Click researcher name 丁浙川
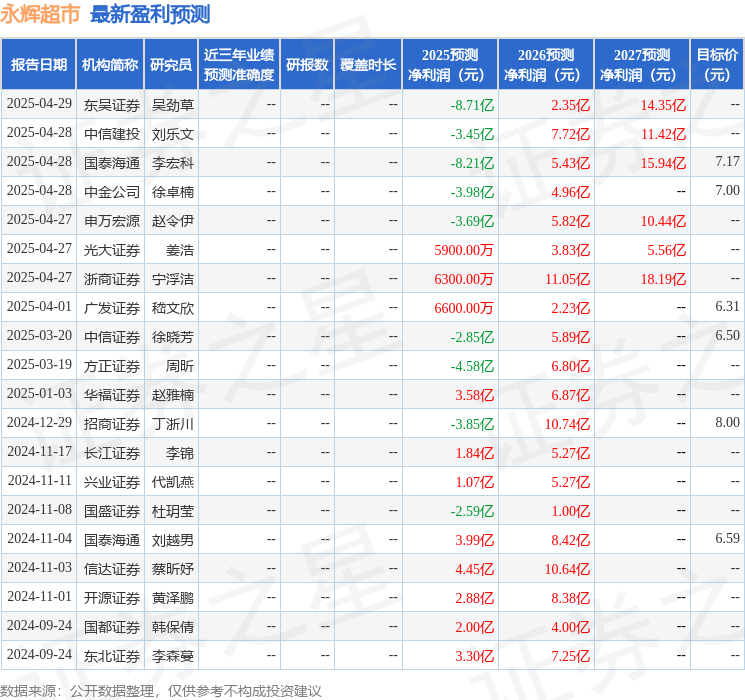The height and width of the screenshot is (700, 745). [x=172, y=424]
